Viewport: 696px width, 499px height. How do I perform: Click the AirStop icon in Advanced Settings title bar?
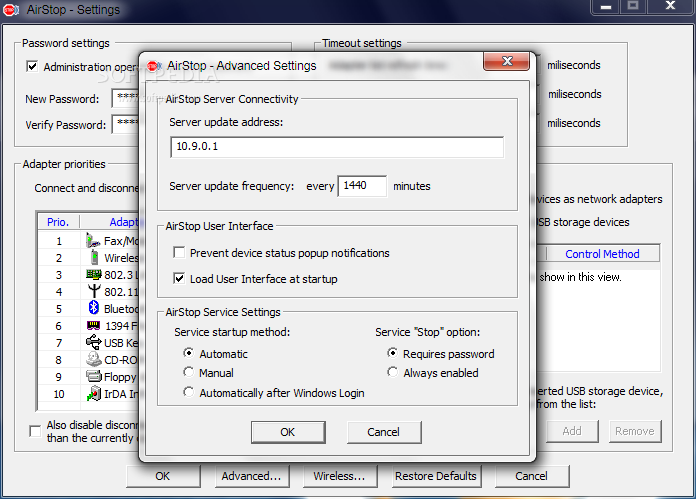[154, 66]
